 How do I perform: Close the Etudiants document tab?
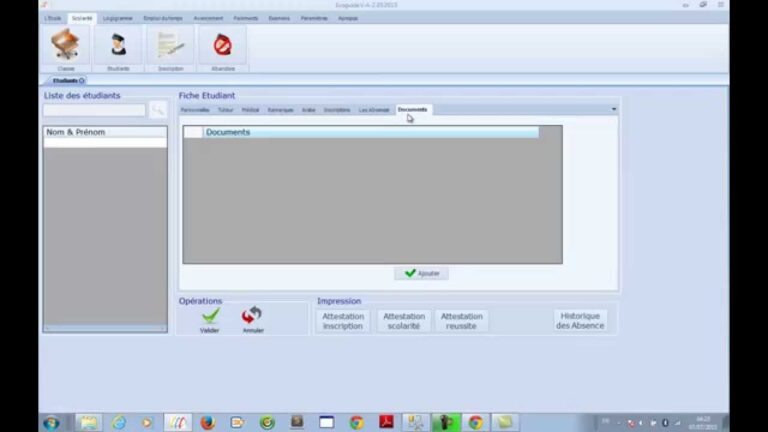(x=82, y=80)
